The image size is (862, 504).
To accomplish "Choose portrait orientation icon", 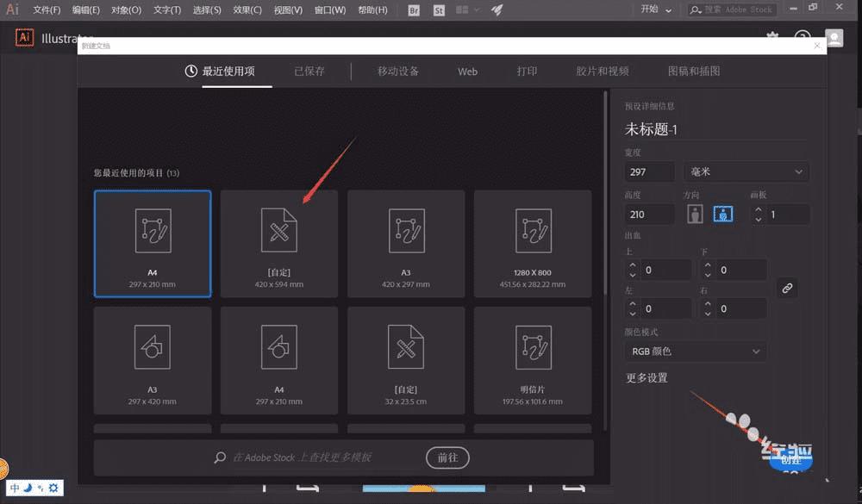I will click(695, 214).
